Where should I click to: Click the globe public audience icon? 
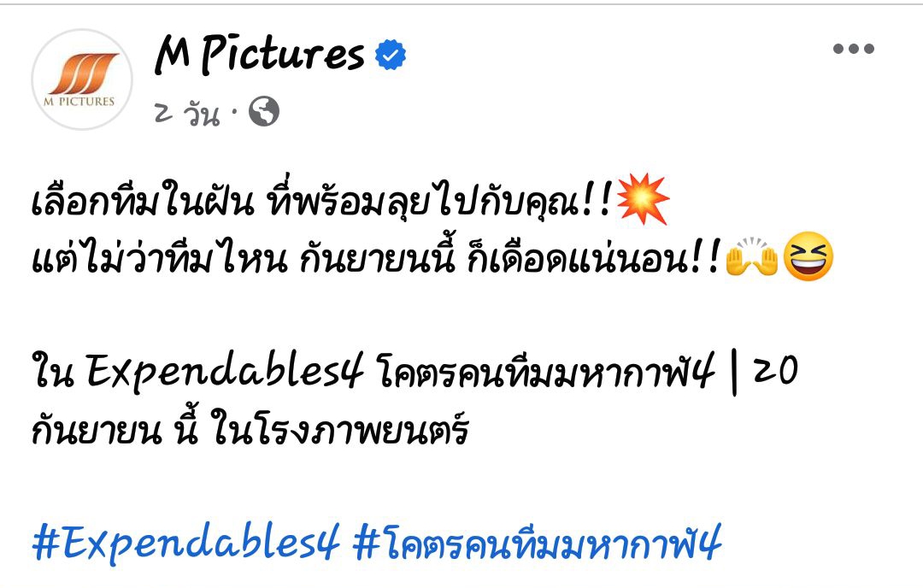click(x=264, y=111)
